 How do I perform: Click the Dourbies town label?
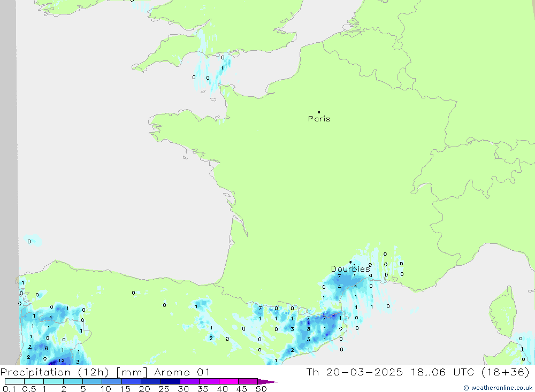[350, 269]
